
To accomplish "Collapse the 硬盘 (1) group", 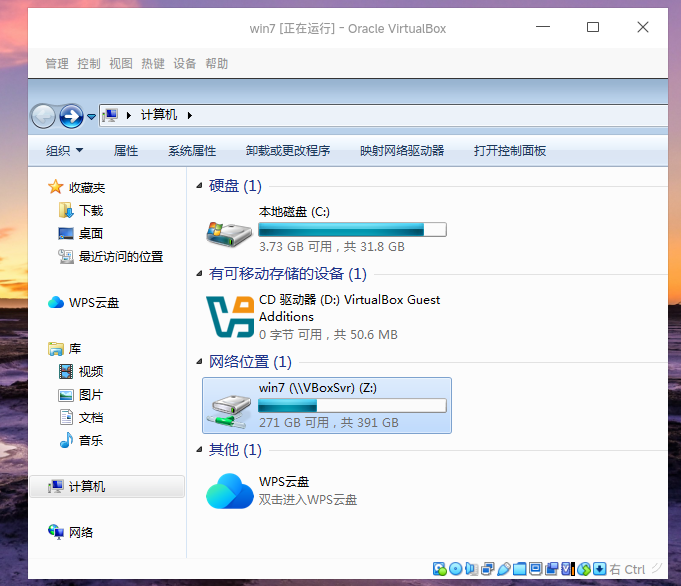I will (x=199, y=186).
